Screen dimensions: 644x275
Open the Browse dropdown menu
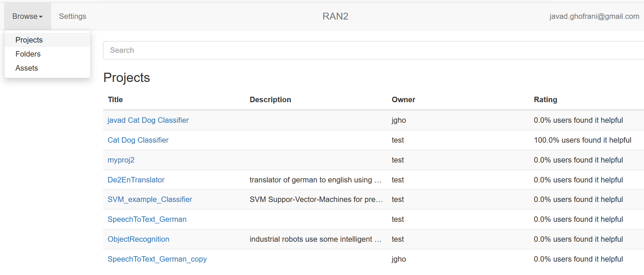point(27,16)
